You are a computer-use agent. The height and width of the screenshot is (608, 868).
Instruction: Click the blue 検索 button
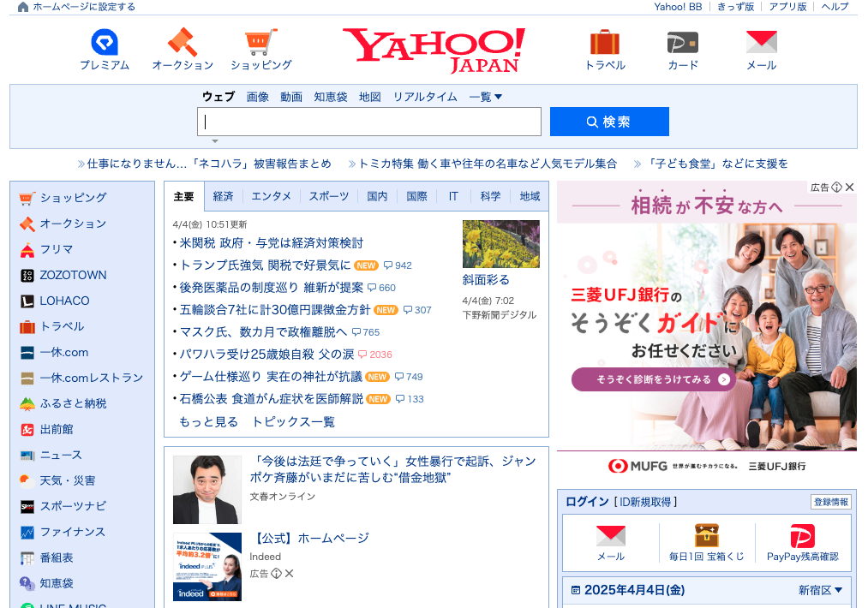coord(609,122)
